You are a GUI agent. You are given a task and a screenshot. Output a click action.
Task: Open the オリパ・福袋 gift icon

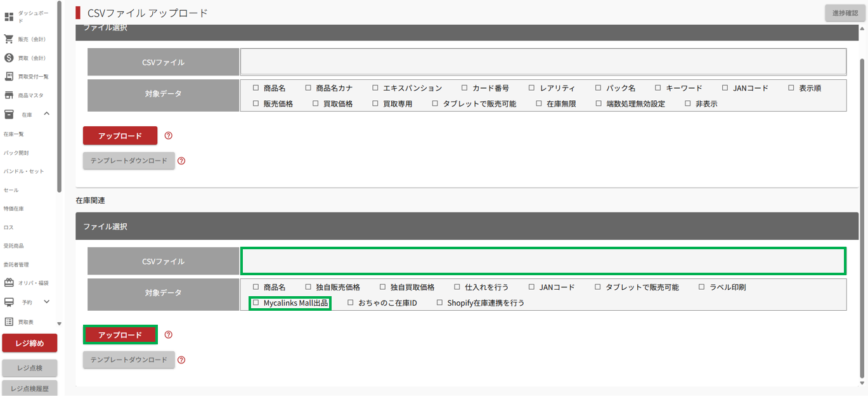pos(9,283)
